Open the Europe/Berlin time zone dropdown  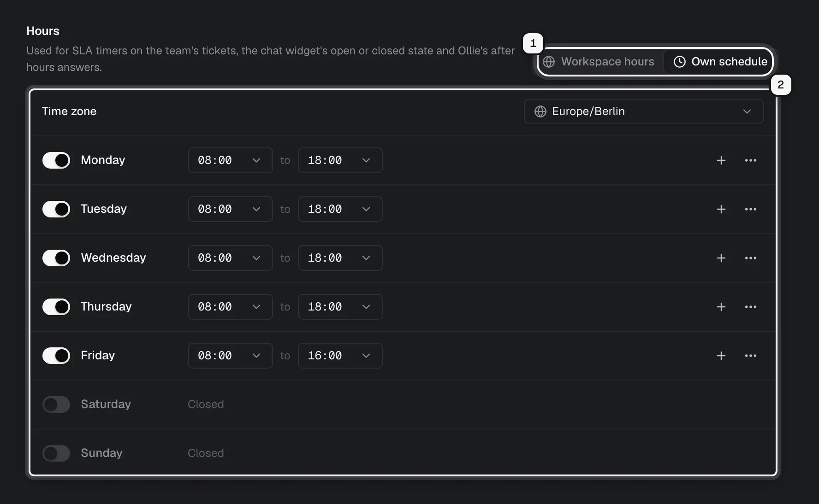coord(643,111)
